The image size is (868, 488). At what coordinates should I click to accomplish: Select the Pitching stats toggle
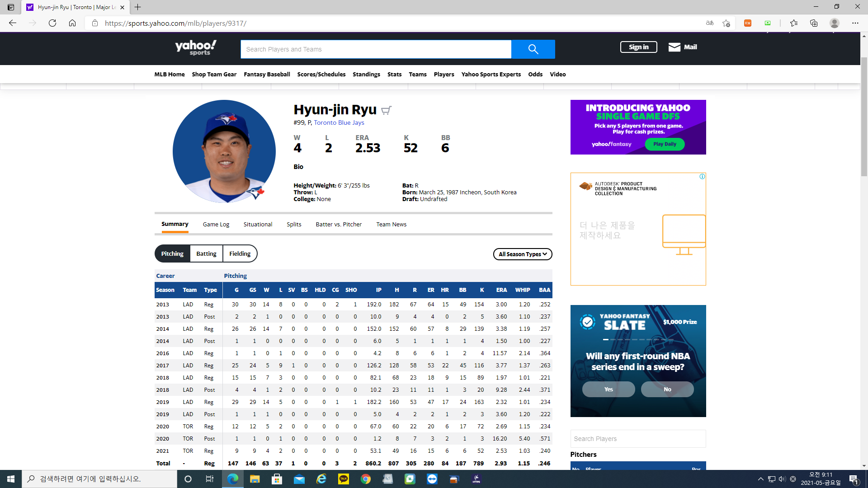click(x=172, y=253)
